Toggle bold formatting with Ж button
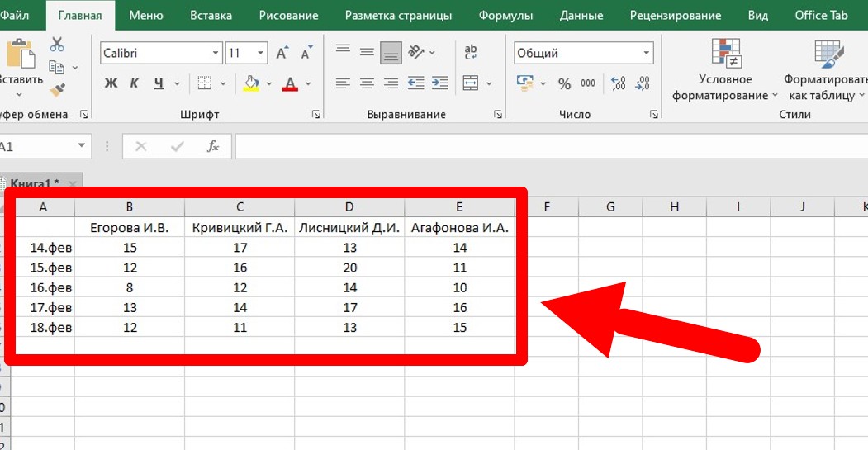 111,83
